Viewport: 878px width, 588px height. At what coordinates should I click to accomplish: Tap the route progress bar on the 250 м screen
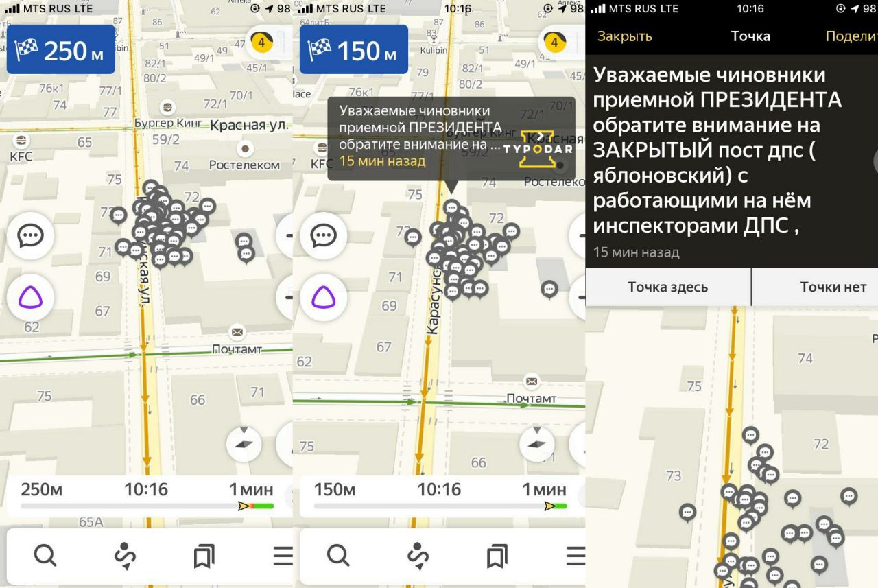(147, 506)
